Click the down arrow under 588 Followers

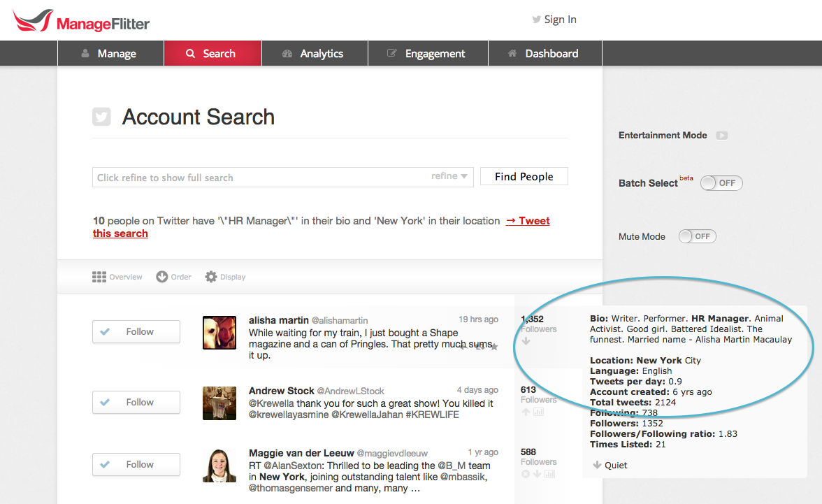tap(538, 474)
